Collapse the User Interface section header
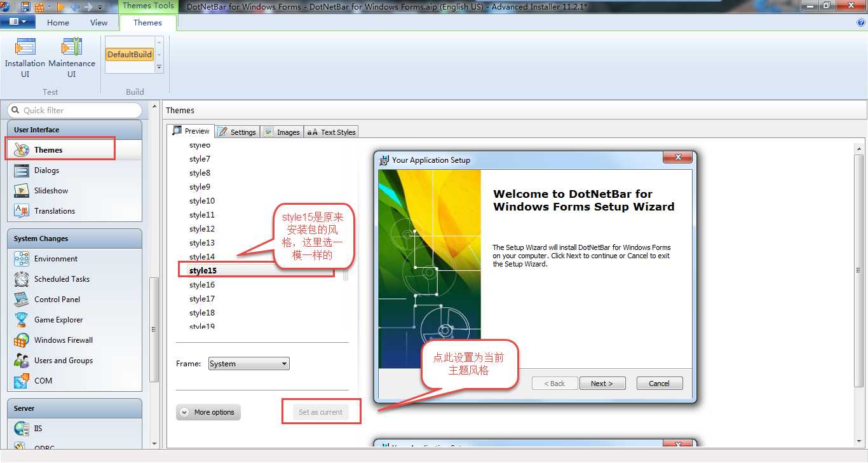 click(x=74, y=130)
